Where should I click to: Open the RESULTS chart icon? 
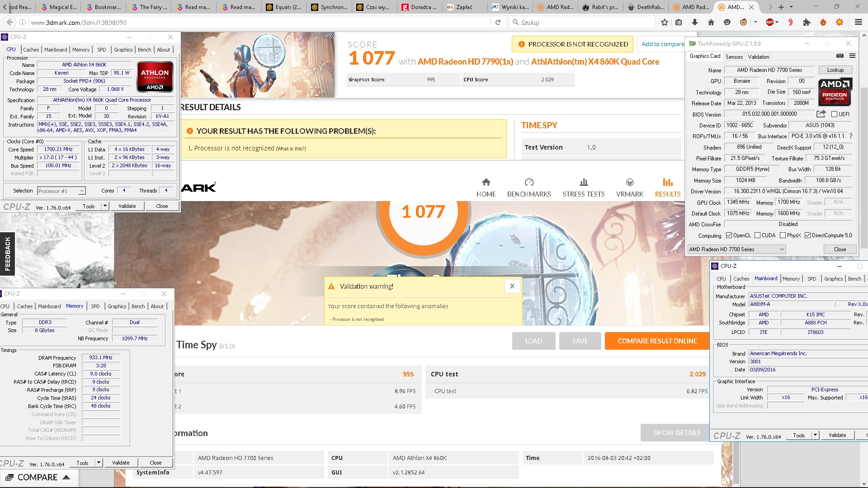coord(668,182)
